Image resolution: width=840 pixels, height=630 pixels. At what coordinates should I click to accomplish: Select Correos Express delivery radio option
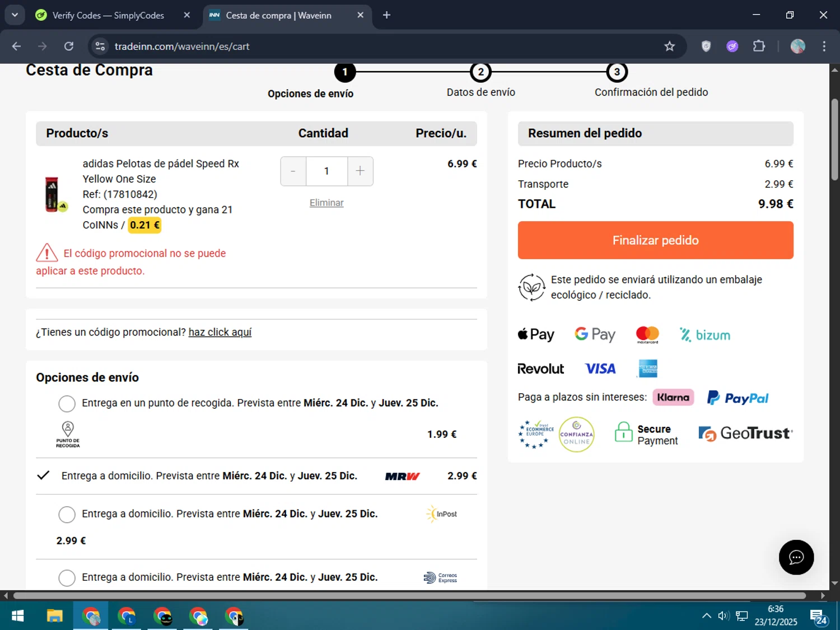tap(67, 577)
